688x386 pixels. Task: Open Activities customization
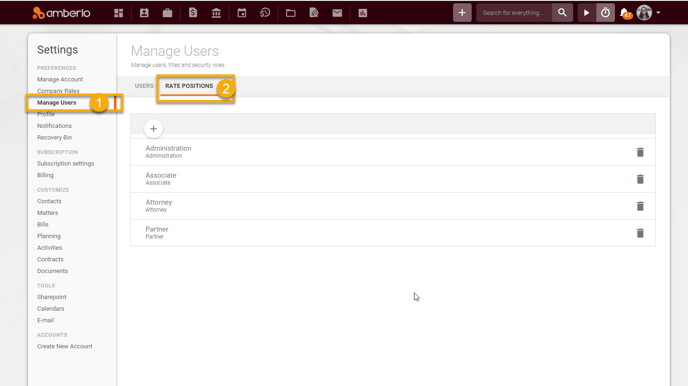(x=50, y=248)
